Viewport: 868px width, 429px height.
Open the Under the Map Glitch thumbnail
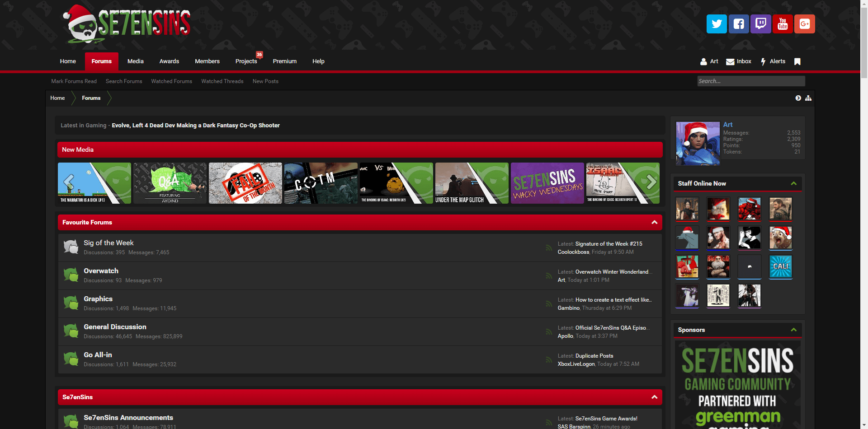472,183
